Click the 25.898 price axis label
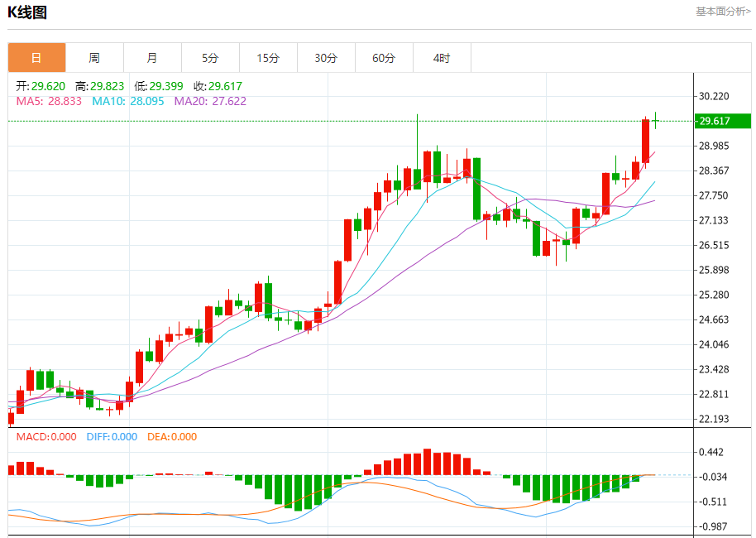The image size is (756, 538). 714,270
